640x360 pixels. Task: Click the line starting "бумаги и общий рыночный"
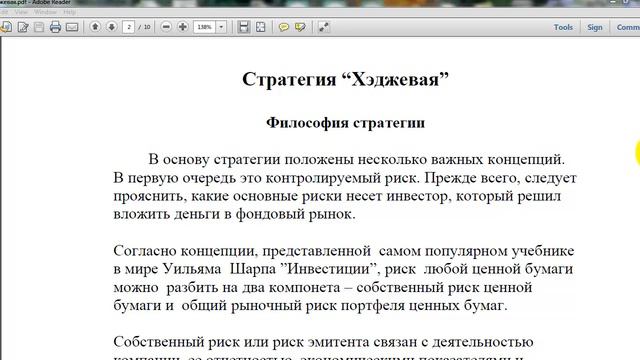coord(310,305)
